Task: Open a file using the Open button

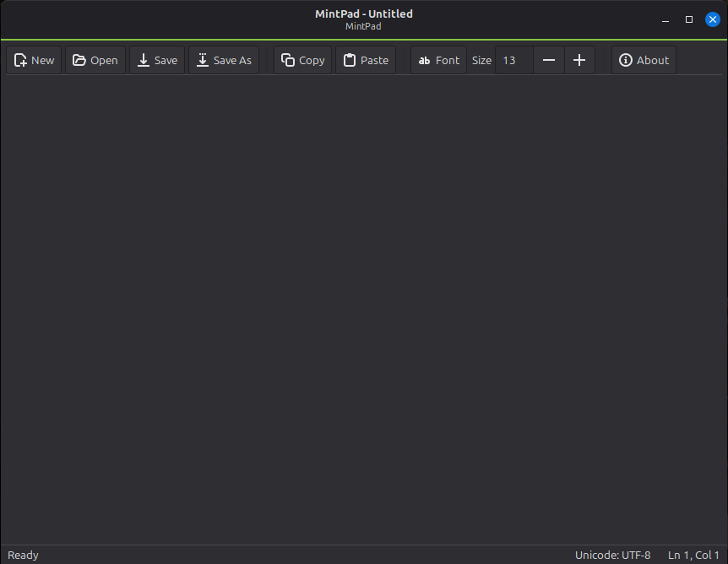Action: (95, 60)
